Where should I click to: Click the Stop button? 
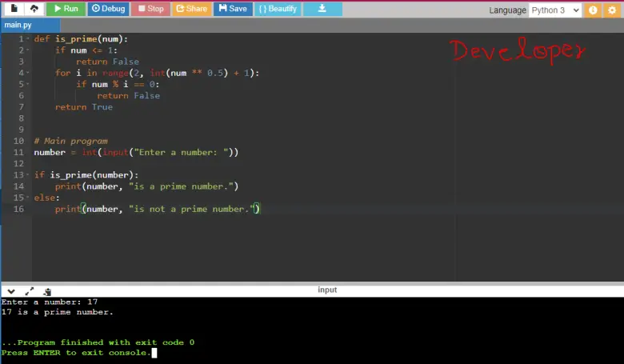coord(150,9)
